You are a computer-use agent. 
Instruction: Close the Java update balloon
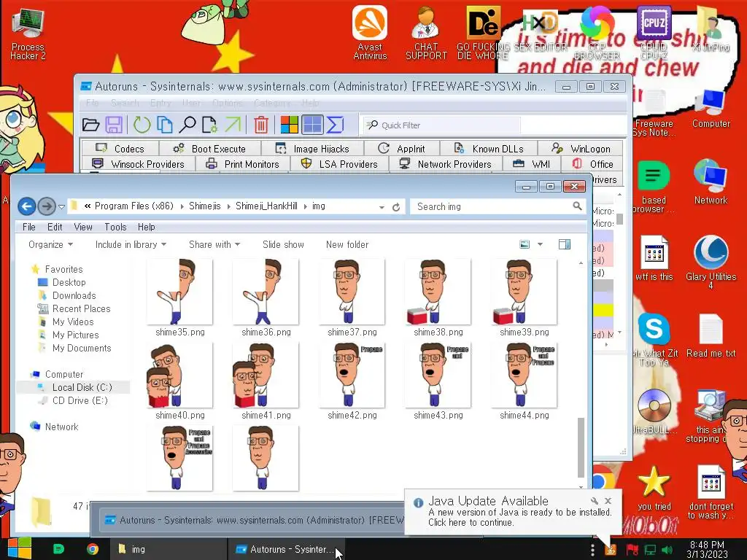(x=608, y=500)
